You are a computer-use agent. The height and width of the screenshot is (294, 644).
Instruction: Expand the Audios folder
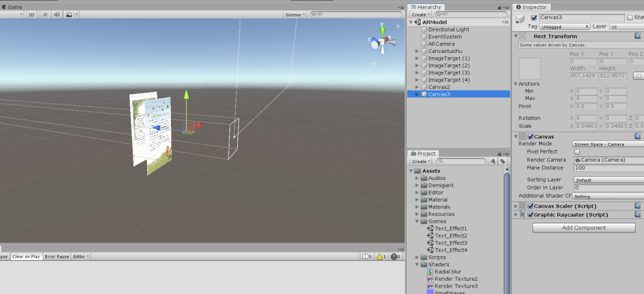(418, 178)
